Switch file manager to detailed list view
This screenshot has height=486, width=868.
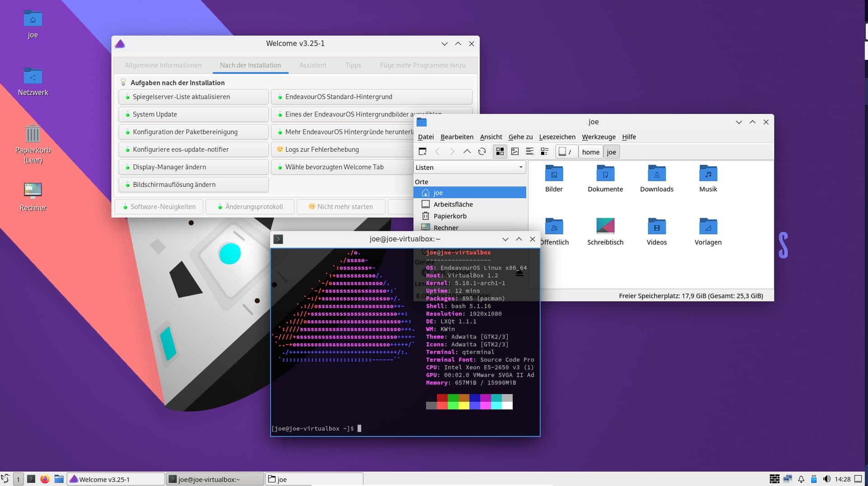pyautogui.click(x=545, y=152)
